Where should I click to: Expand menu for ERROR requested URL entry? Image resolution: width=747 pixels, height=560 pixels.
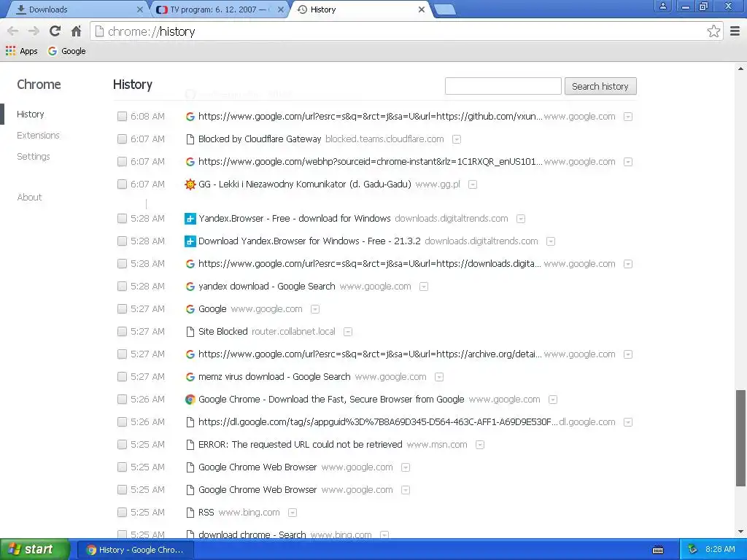[480, 445]
